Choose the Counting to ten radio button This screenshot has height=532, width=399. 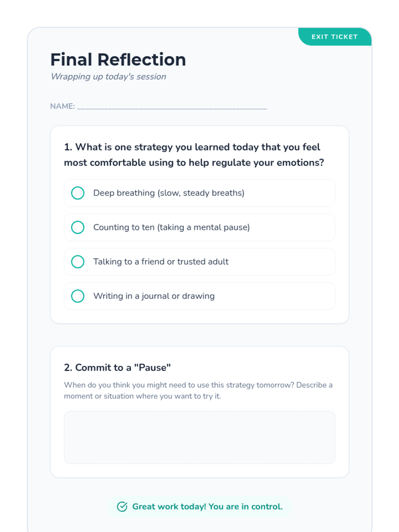coord(77,227)
